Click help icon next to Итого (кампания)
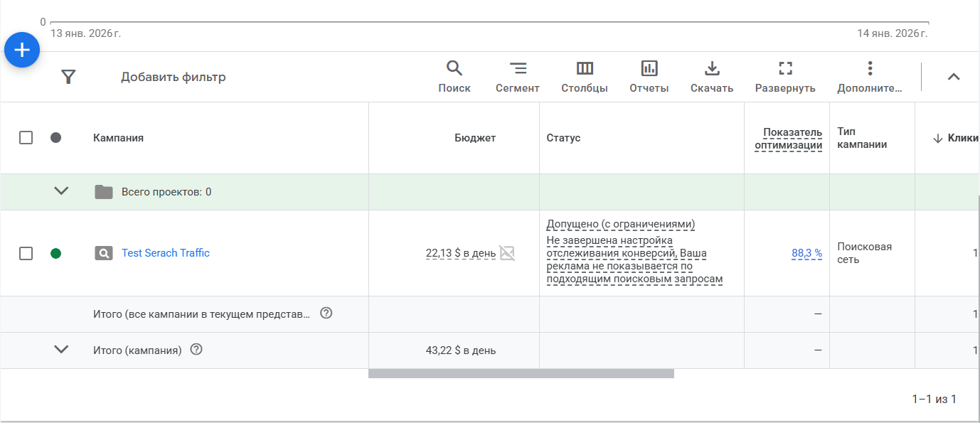 point(197,349)
